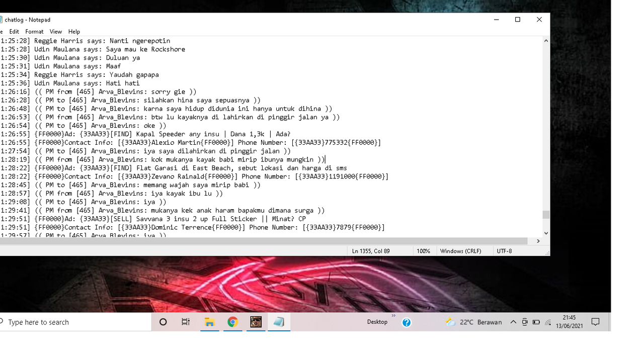Click the Meet Now tray icon
644x362 pixels.
[525, 322]
